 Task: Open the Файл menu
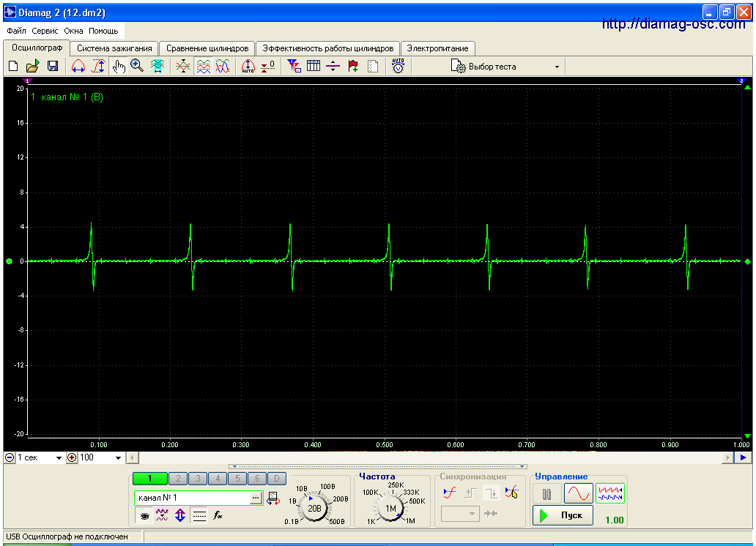pyautogui.click(x=16, y=31)
